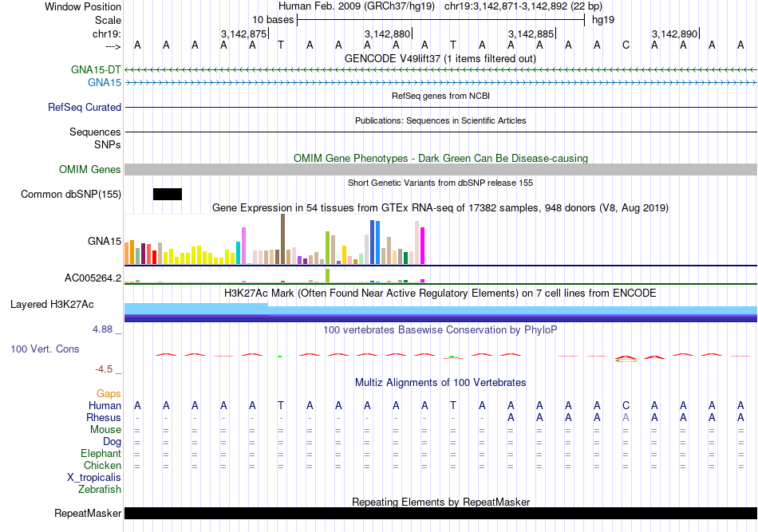Viewport: 758px width, 532px height.
Task: Click the blue GNA15 gene label
Action: pos(105,83)
